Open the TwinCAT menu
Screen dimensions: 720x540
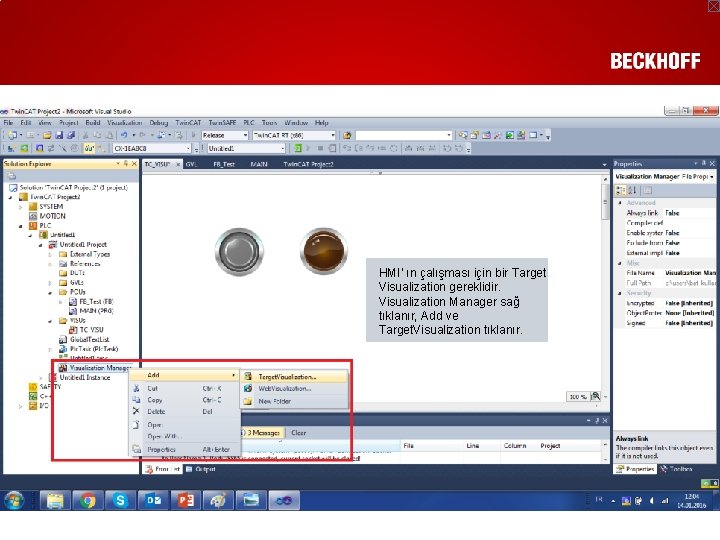point(188,123)
